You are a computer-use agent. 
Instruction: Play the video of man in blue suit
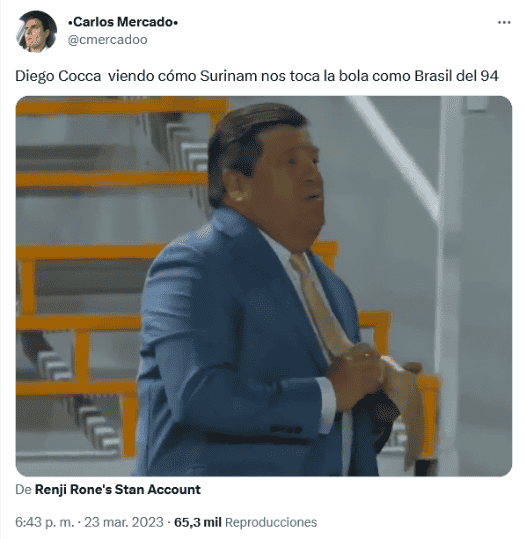[x=264, y=286]
